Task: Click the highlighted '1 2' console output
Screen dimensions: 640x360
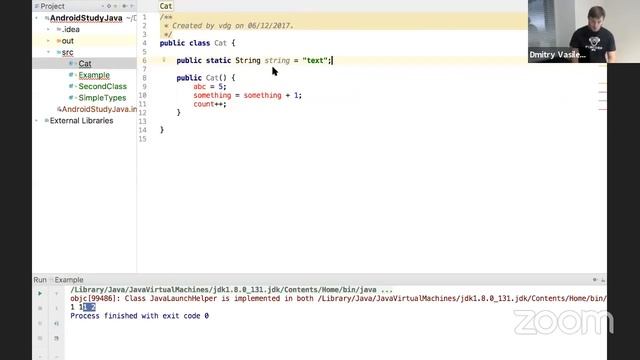Action: (x=89, y=307)
